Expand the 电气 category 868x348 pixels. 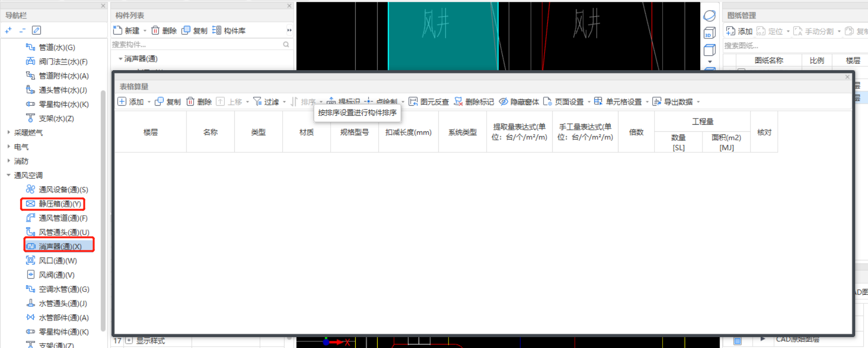tap(9, 147)
